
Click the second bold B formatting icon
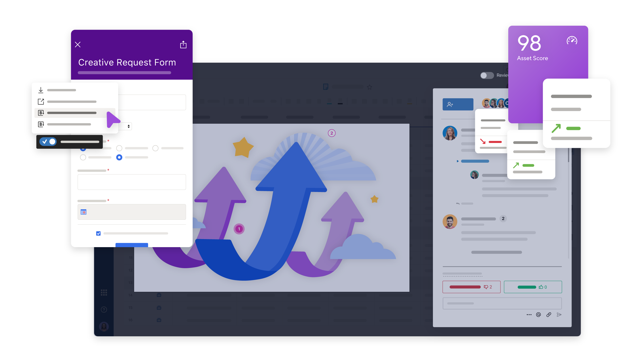tap(41, 124)
